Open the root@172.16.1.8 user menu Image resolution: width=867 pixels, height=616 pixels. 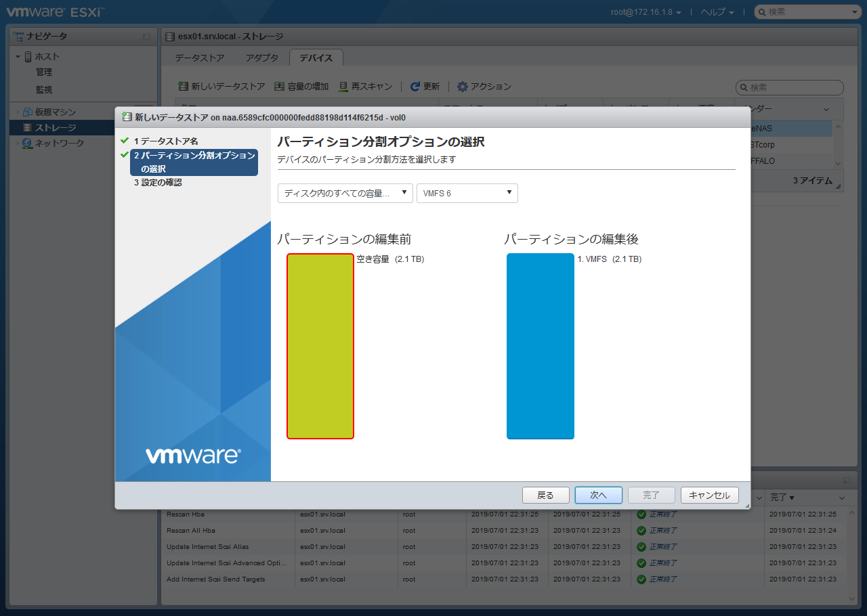coord(646,12)
